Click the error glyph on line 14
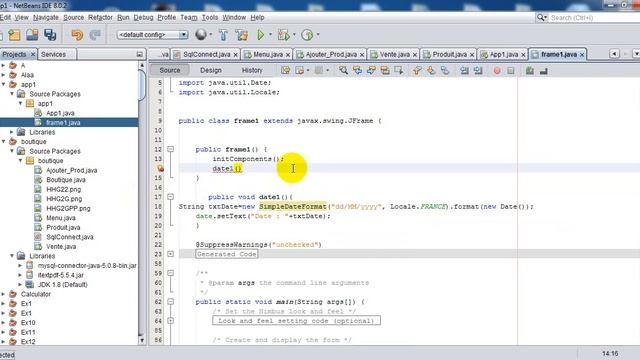The width and height of the screenshot is (640, 360). tap(160, 168)
